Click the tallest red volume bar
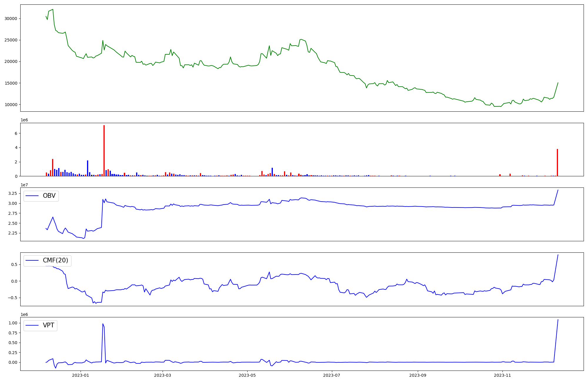Screen dimensions: 588x382 [x=104, y=150]
